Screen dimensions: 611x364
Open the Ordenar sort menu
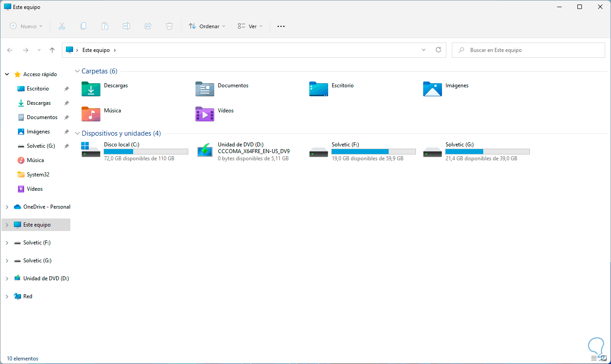point(207,26)
